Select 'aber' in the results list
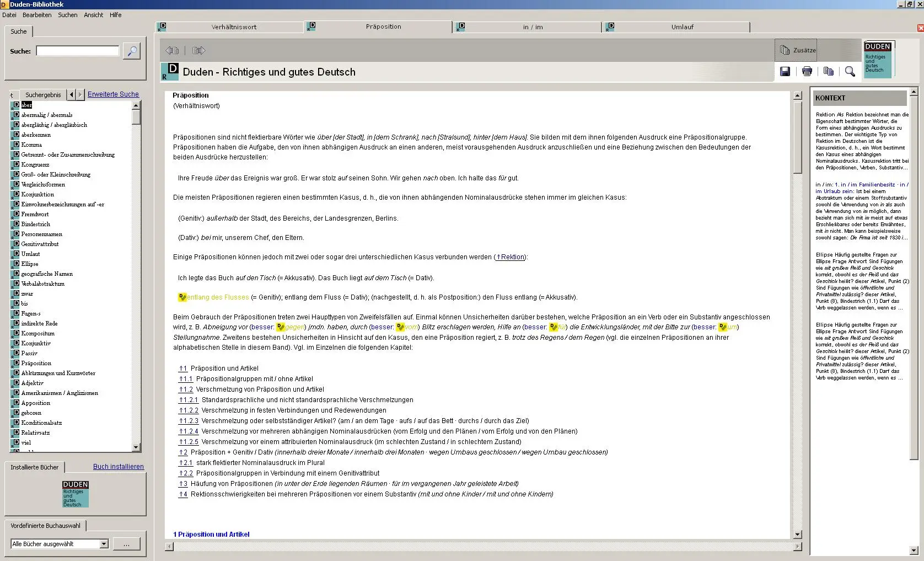Viewport: 924px width, 561px height. (26, 105)
